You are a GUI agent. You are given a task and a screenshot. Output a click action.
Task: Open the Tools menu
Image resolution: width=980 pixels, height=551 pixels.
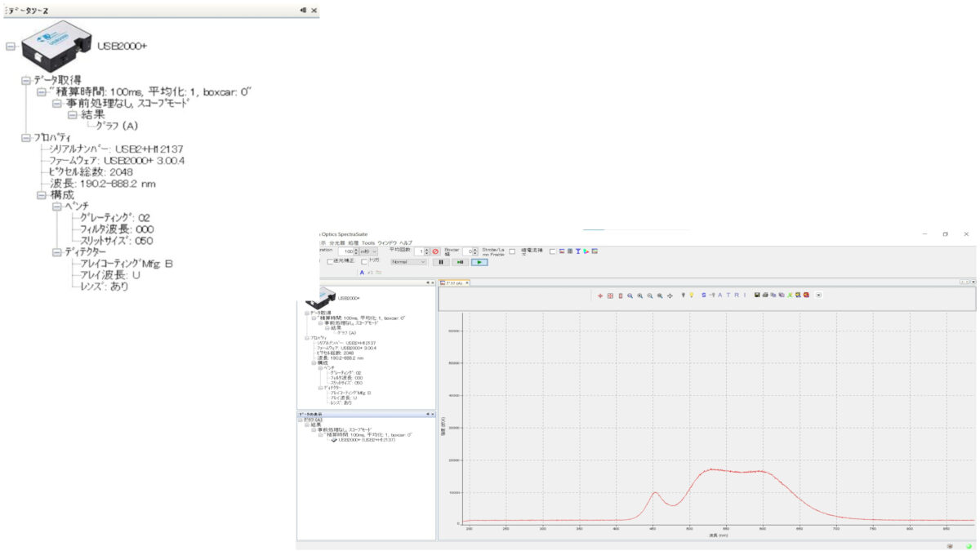368,242
